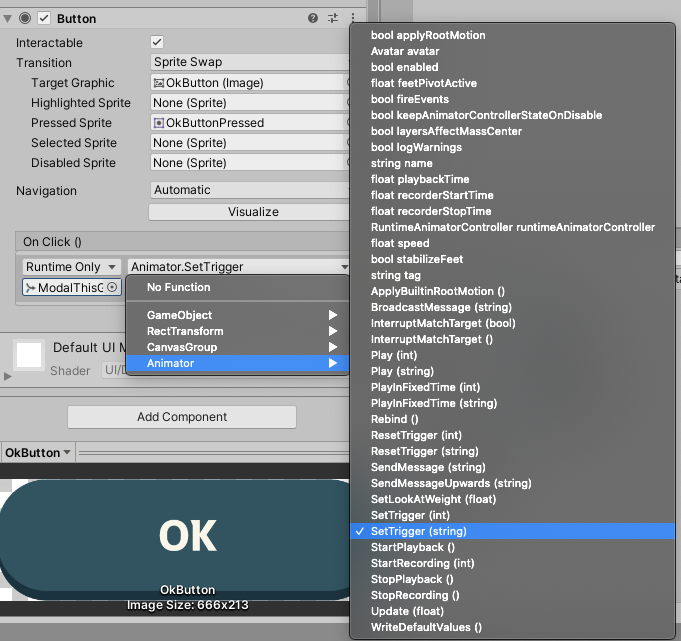Choose float speed entry
This screenshot has width=681, height=641.
click(512, 243)
